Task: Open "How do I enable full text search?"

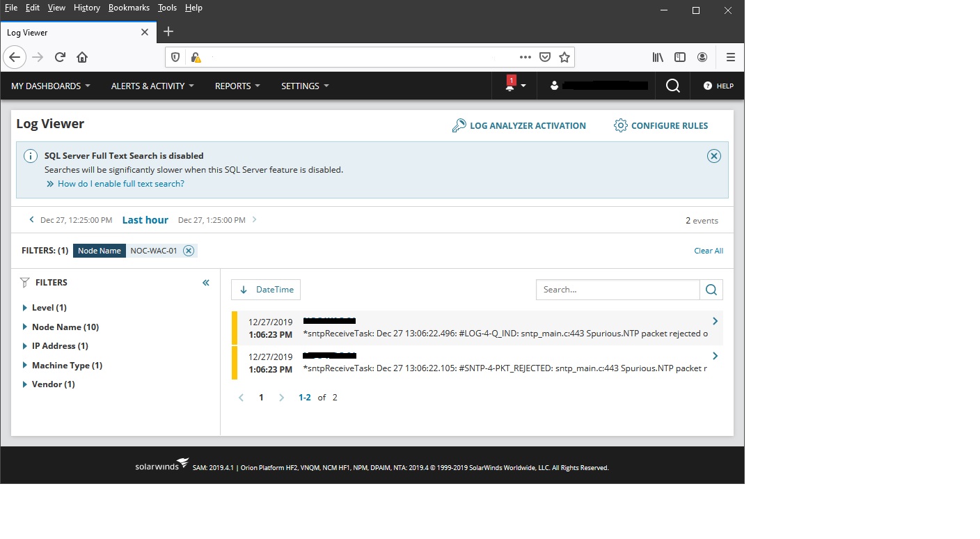Action: (x=121, y=183)
